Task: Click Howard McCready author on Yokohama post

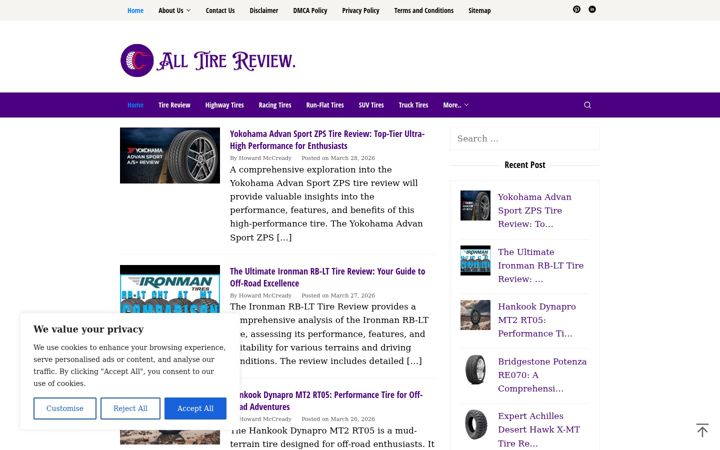Action: point(265,158)
